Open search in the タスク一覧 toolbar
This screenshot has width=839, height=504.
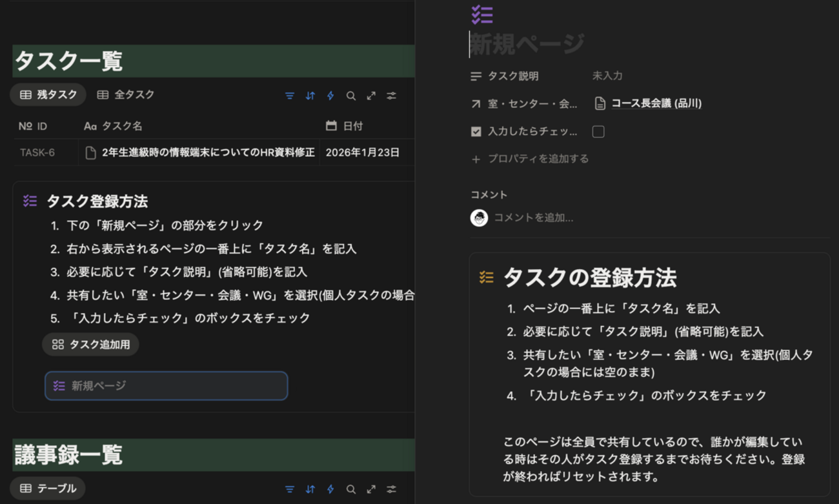(x=350, y=96)
